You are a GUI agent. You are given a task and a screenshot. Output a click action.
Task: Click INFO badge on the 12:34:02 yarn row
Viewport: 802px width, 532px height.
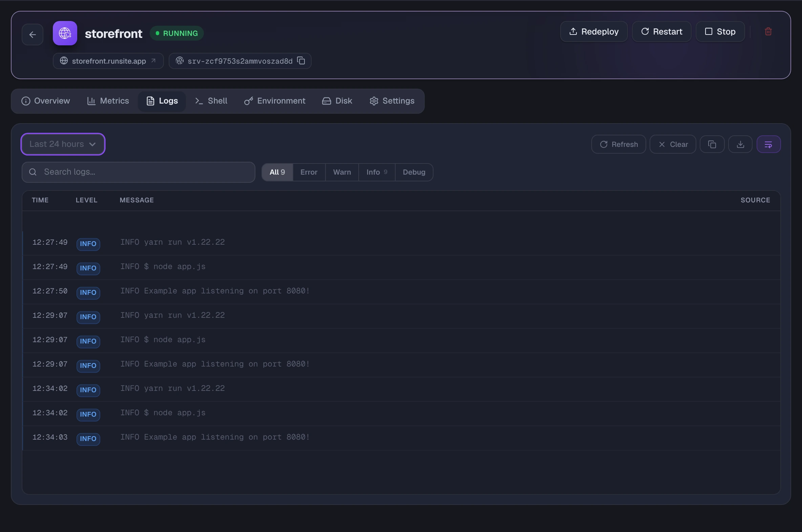tap(88, 390)
